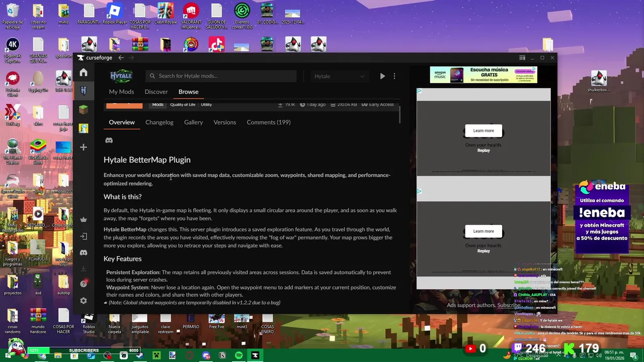Open Eufonia Client desktop shortcut
The width and height of the screenshot is (644, 362).
[13, 84]
